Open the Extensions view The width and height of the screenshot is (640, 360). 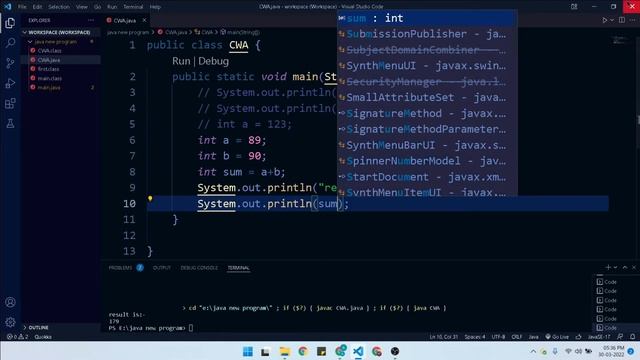(10, 103)
